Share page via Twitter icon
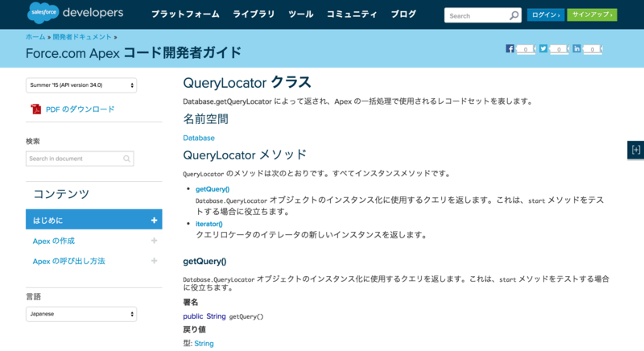644x351 pixels. [x=543, y=49]
